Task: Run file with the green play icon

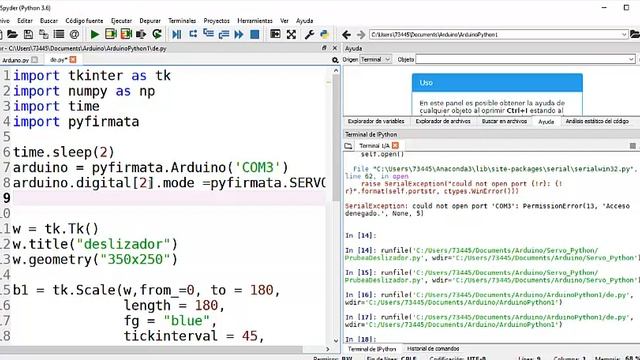Action: (95, 34)
